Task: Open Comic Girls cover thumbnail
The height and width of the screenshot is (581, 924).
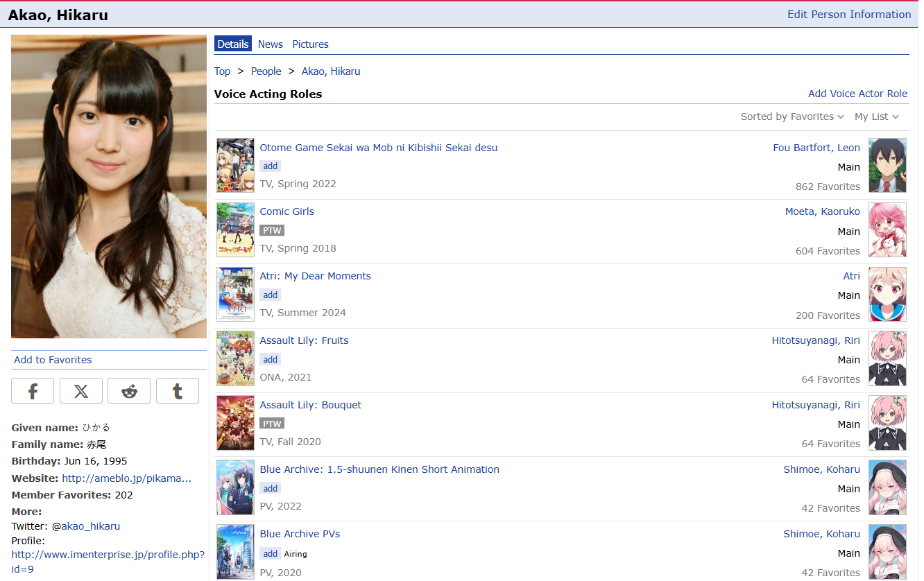Action: pos(236,230)
